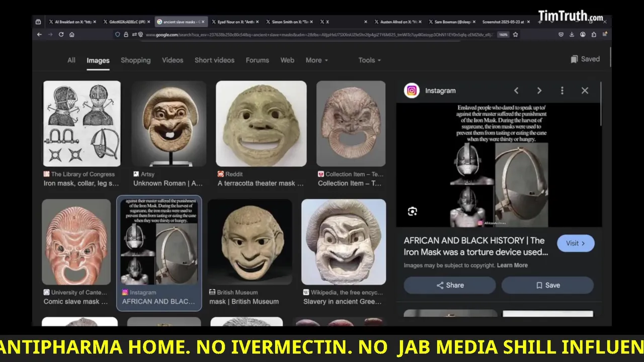Image resolution: width=644 pixels, height=362 pixels.
Task: Open the Library of Congress iron mask thumbnail
Action: pos(82,124)
